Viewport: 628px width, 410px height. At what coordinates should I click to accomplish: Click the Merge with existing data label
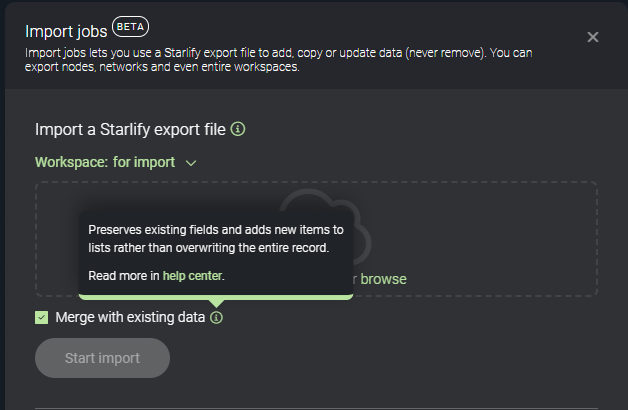pos(130,317)
